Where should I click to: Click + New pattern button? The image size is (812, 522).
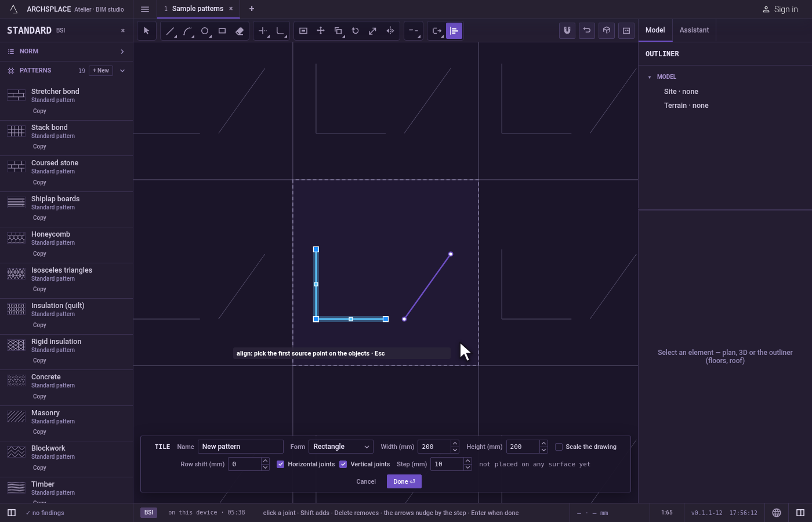tap(101, 71)
